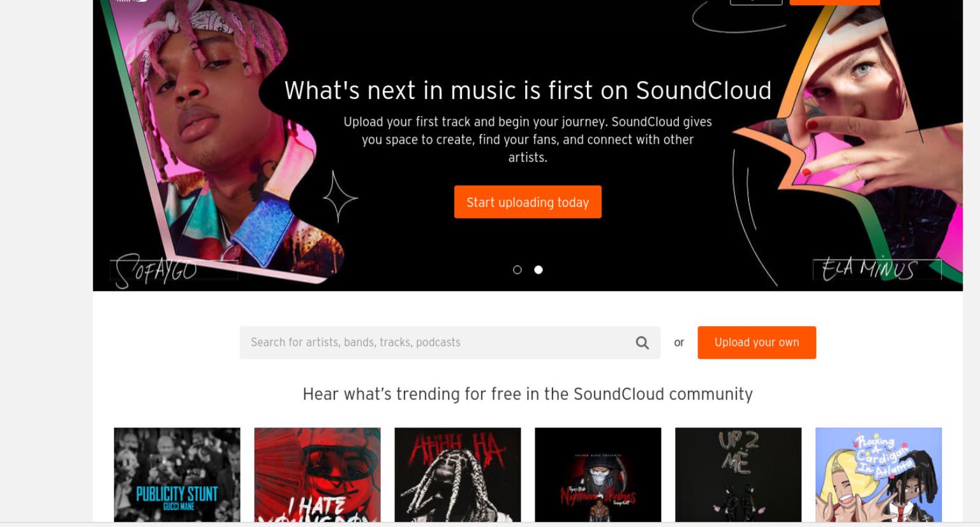
Task: Select the second filled carousel dot
Action: point(538,270)
